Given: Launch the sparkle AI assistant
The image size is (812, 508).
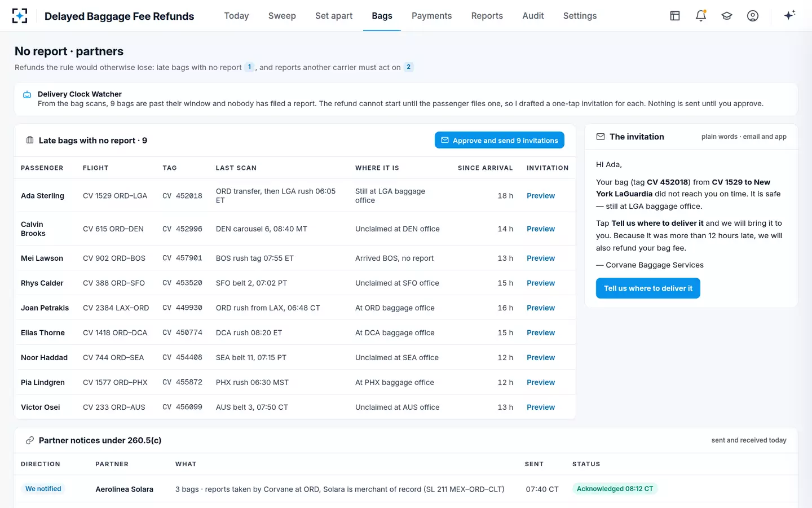Looking at the screenshot, I should pyautogui.click(x=789, y=15).
